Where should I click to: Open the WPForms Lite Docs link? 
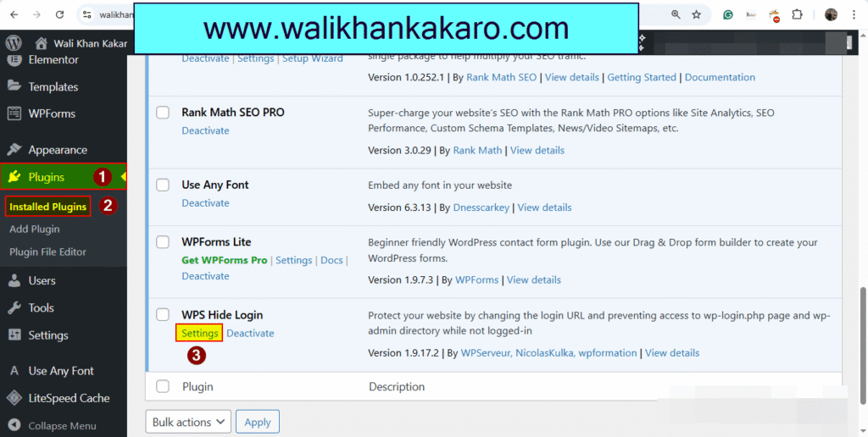coord(331,260)
